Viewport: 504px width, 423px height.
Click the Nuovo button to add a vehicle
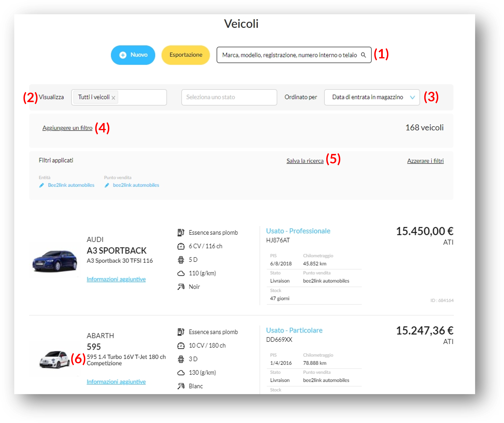pyautogui.click(x=133, y=55)
